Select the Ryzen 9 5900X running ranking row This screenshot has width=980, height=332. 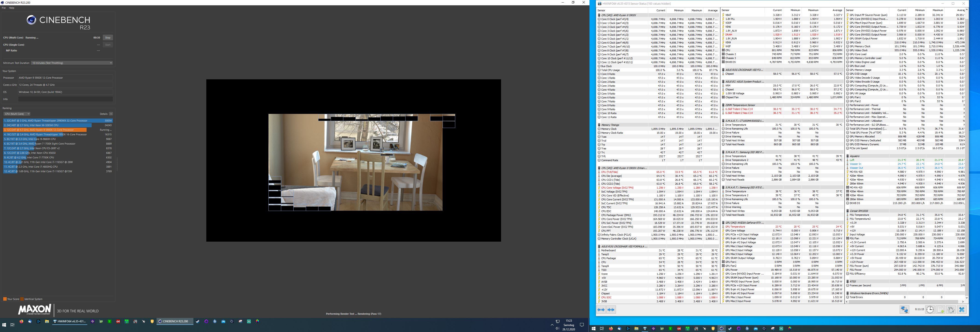click(58, 130)
